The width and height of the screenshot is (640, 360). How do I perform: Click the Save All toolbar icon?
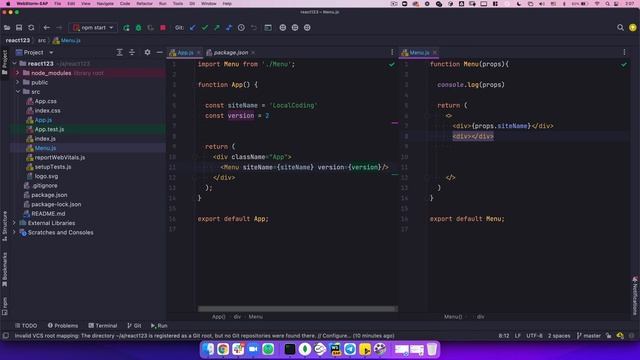[x=19, y=28]
